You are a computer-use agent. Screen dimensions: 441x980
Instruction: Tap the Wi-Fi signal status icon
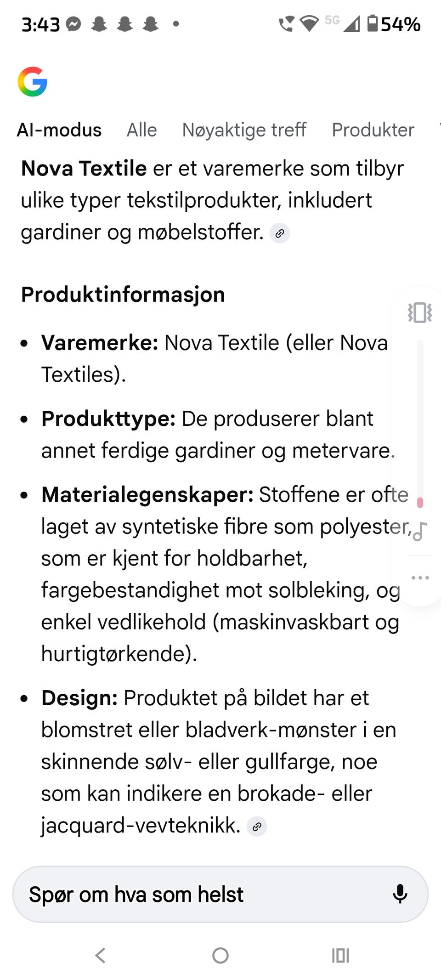coord(309,23)
